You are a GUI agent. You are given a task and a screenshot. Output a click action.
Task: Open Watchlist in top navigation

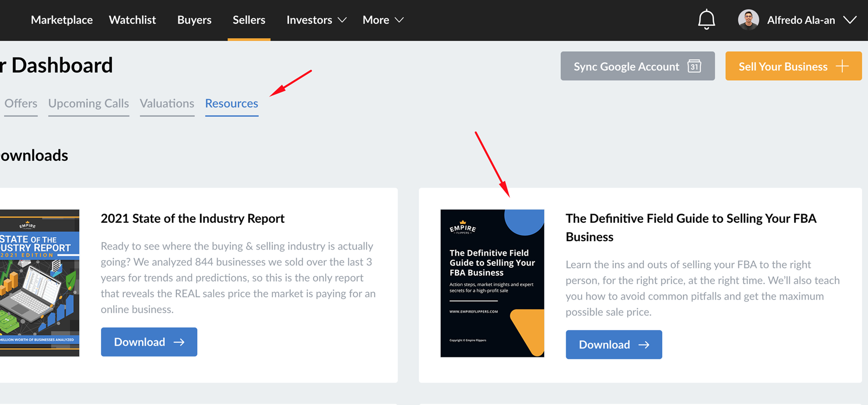tap(132, 20)
